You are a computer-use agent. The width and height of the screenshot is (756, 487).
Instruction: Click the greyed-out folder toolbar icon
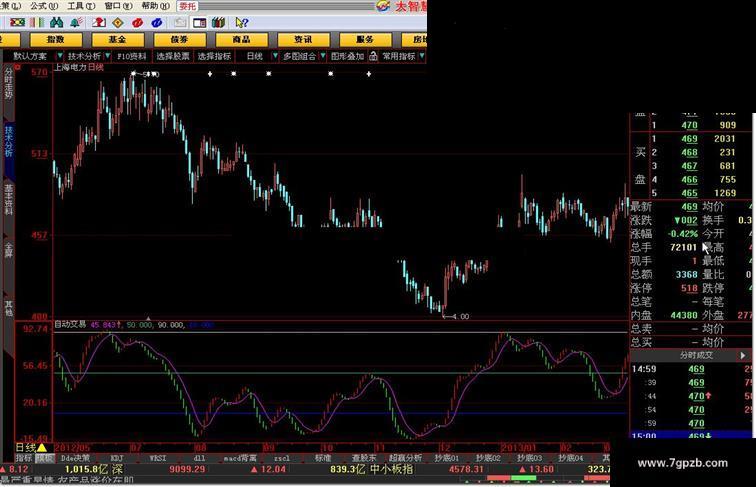pyautogui.click(x=180, y=22)
